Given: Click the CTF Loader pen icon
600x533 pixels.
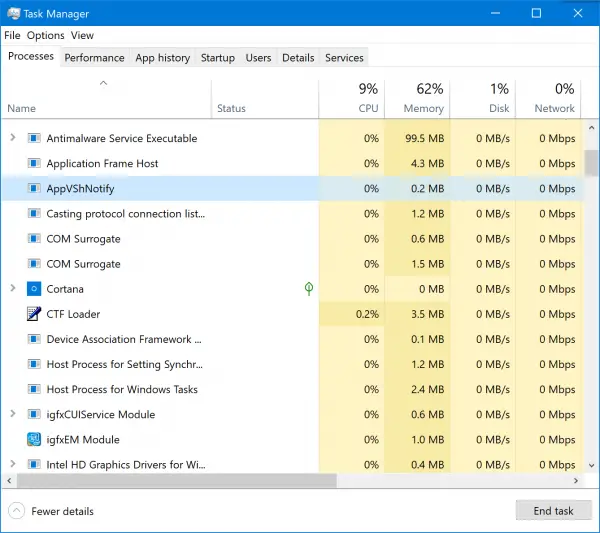Looking at the screenshot, I should coord(34,314).
